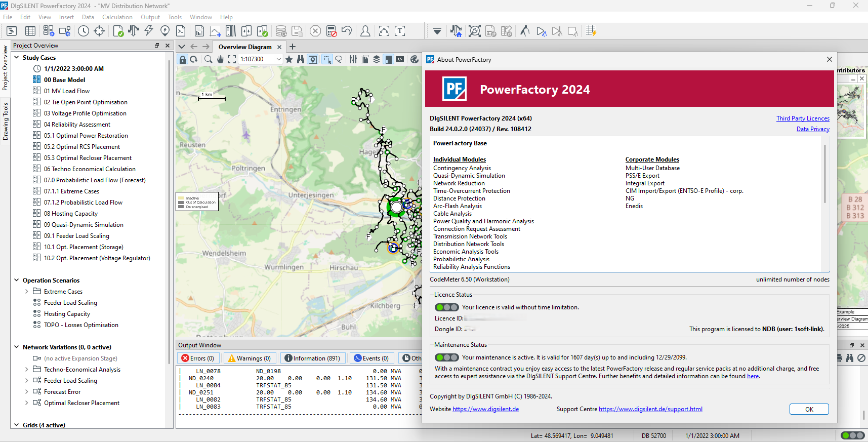Screen dimensions: 868x442
Task: Open the Tools menu
Action: [175, 17]
